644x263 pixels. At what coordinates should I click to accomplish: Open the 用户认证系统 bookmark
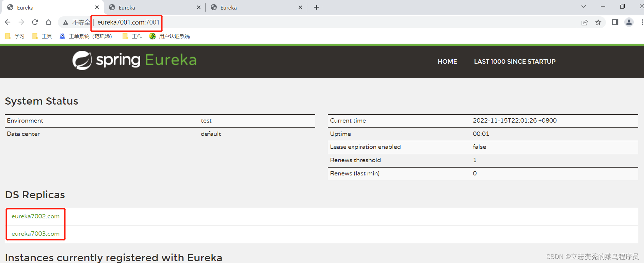click(170, 36)
